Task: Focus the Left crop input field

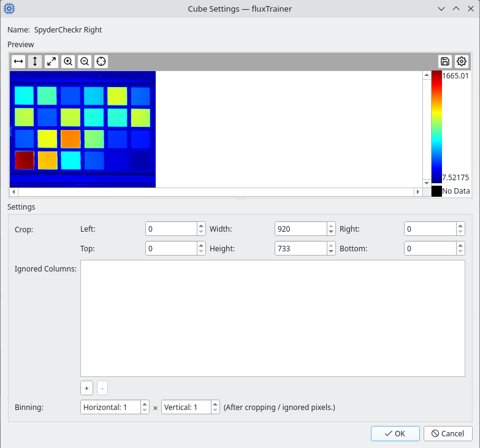Action: pos(171,229)
